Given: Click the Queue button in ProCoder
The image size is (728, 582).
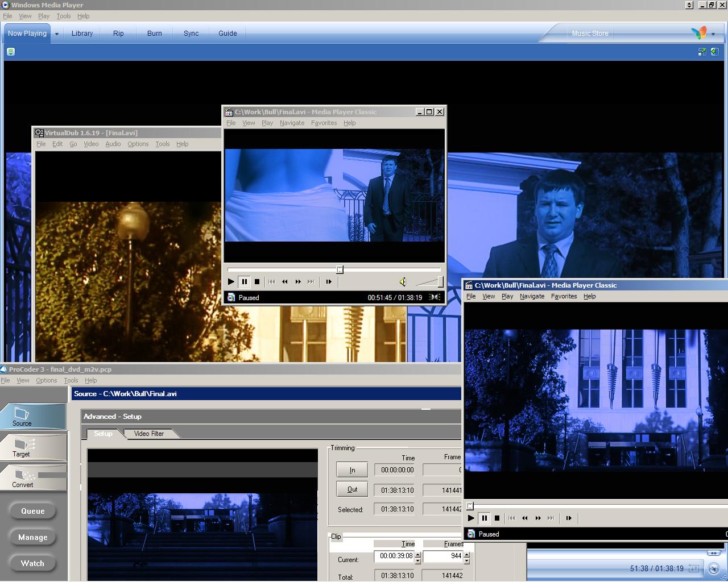Looking at the screenshot, I should coord(33,511).
